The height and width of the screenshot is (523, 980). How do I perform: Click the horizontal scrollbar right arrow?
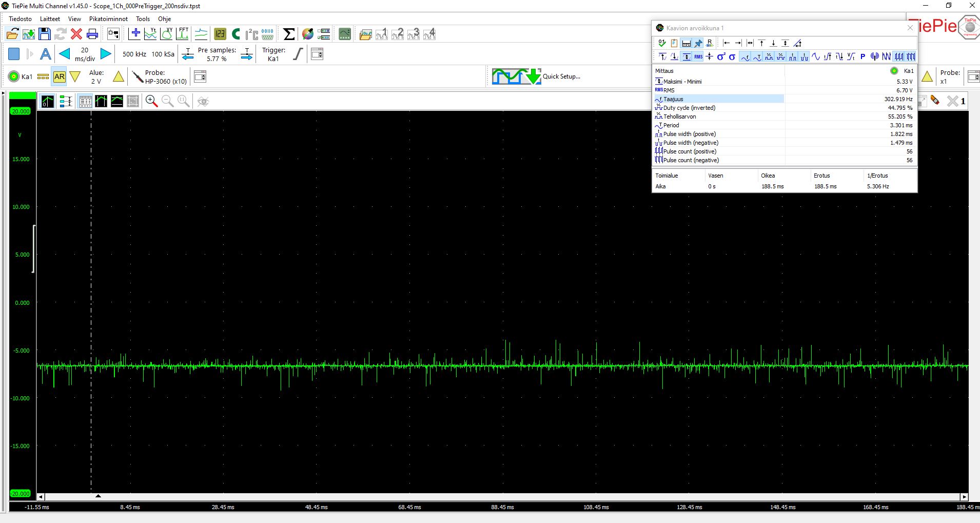(964, 497)
